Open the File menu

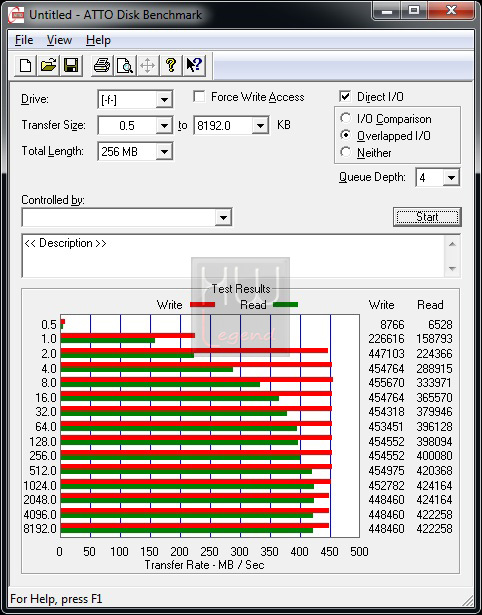[24, 40]
